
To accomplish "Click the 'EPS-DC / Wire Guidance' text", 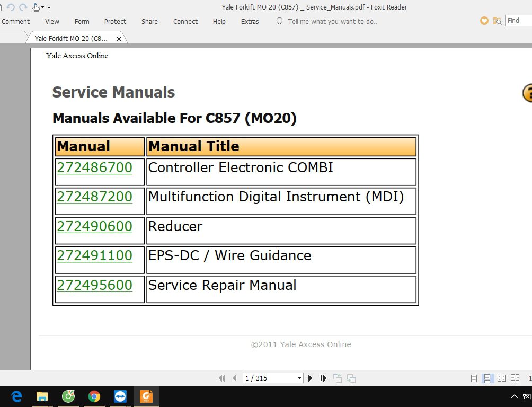I will pos(229,255).
